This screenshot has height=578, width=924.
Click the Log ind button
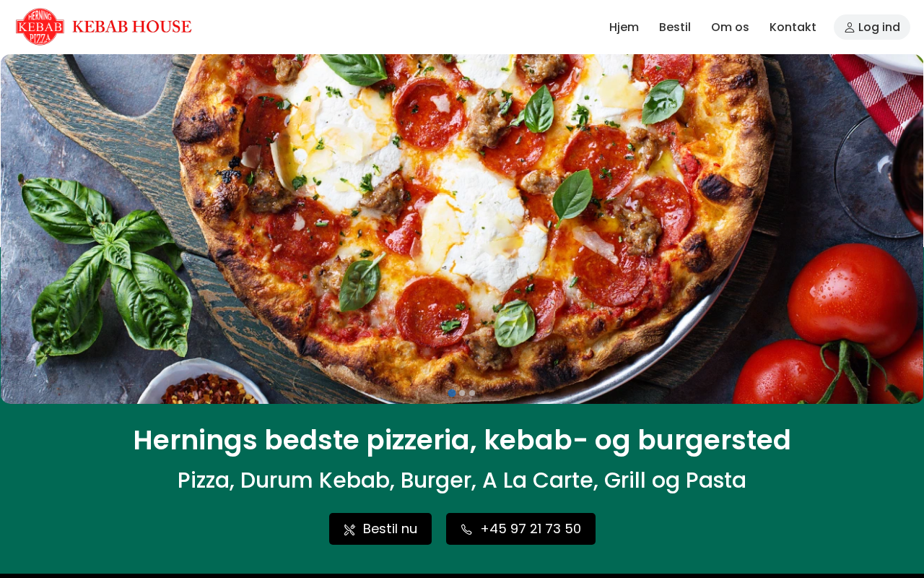(x=872, y=27)
